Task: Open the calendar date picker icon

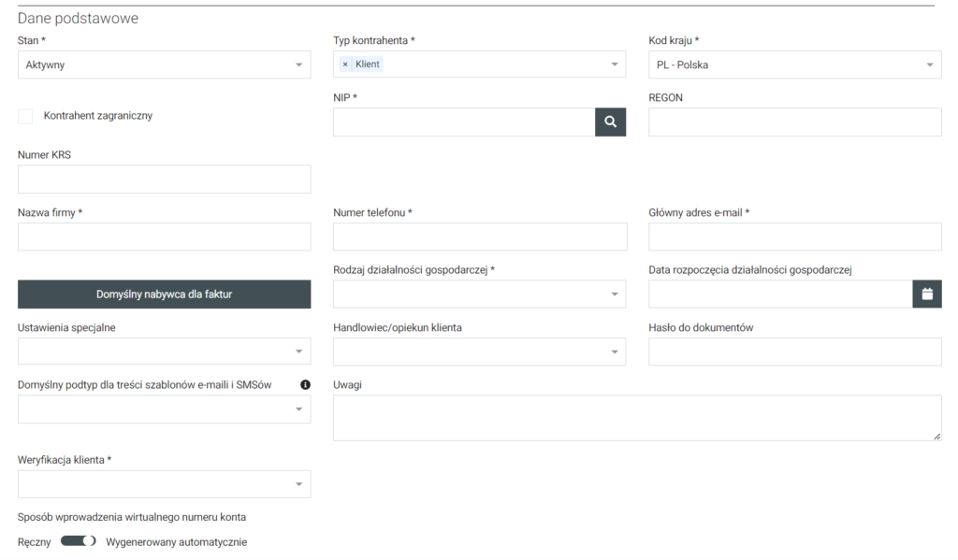Action: click(926, 294)
